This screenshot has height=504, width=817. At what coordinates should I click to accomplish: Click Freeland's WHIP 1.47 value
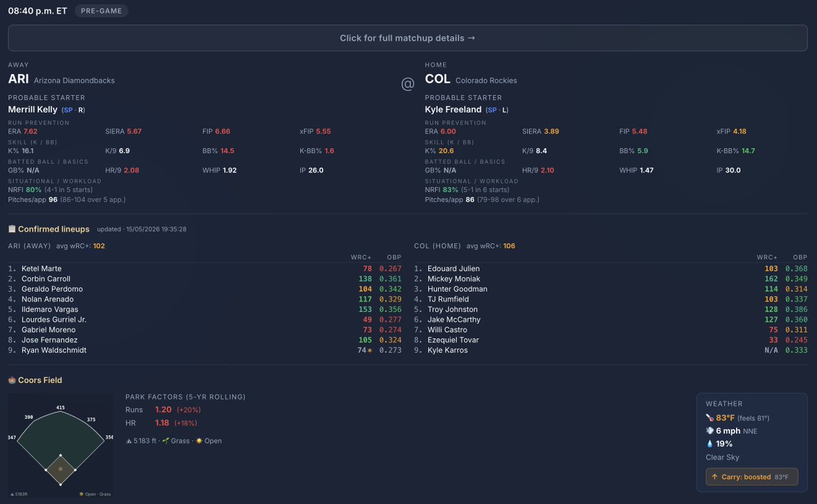pyautogui.click(x=646, y=170)
